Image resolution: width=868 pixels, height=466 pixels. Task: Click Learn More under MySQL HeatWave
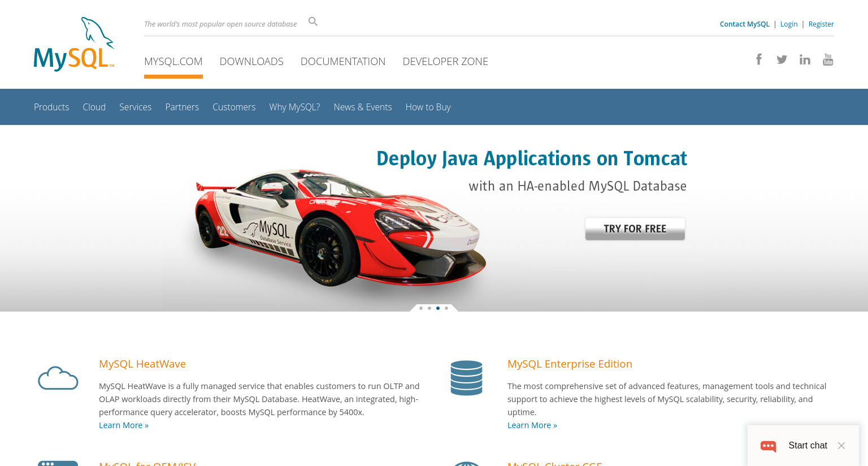pyautogui.click(x=124, y=425)
